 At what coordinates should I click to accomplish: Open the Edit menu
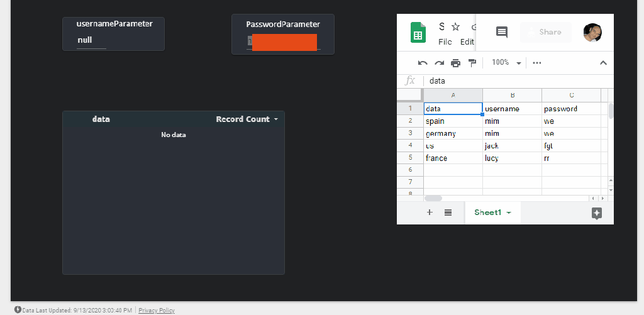(467, 42)
